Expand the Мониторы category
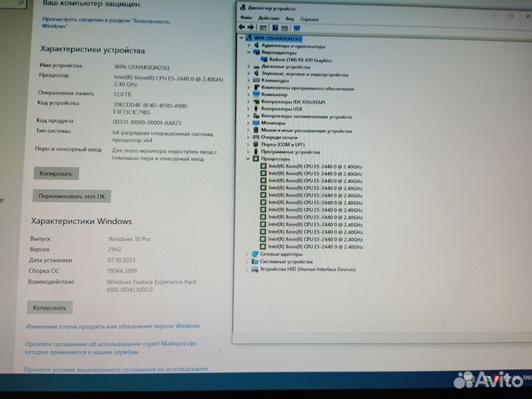 (x=248, y=123)
